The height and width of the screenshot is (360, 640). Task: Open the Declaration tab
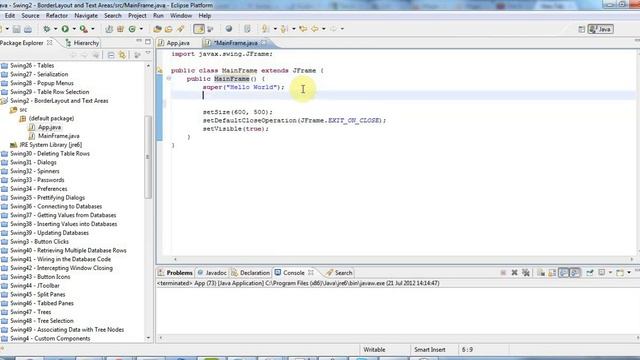click(x=250, y=273)
